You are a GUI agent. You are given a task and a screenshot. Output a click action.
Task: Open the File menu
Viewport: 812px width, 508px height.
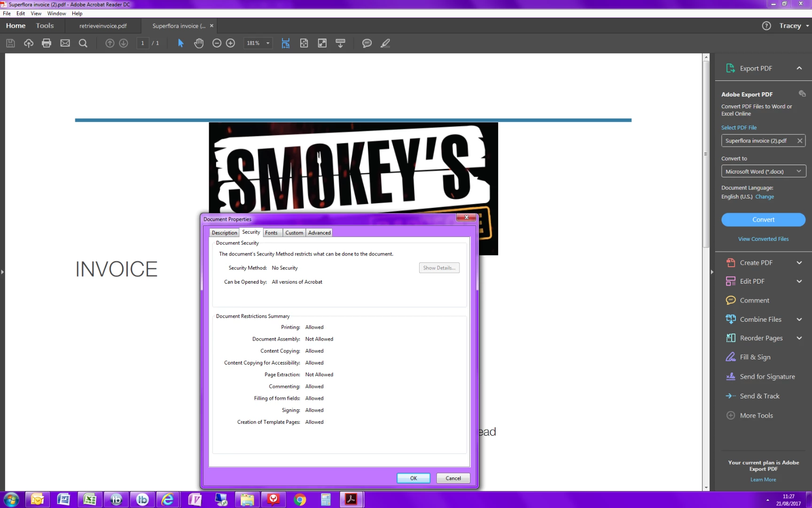7,14
